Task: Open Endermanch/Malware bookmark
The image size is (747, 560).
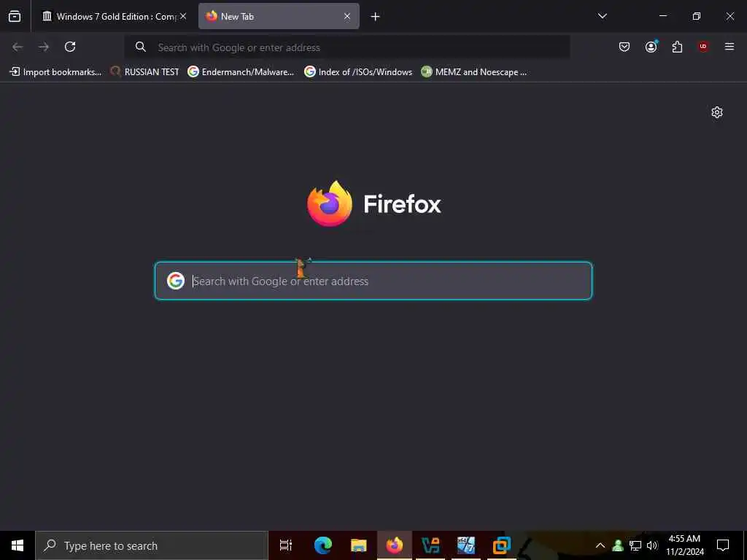Action: pos(241,72)
